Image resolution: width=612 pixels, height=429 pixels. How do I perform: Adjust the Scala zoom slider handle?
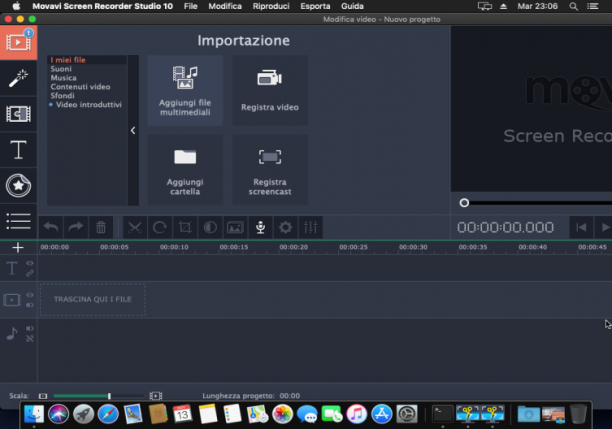tap(109, 396)
